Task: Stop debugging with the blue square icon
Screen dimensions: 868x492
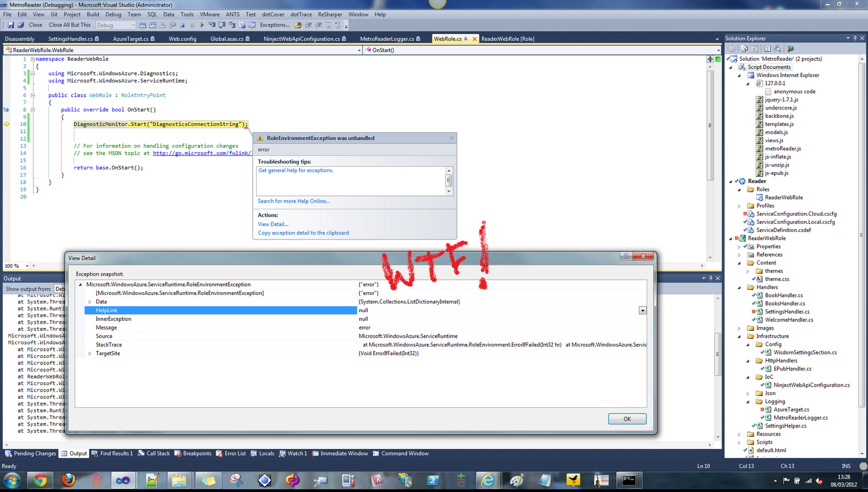Action: 182,25
